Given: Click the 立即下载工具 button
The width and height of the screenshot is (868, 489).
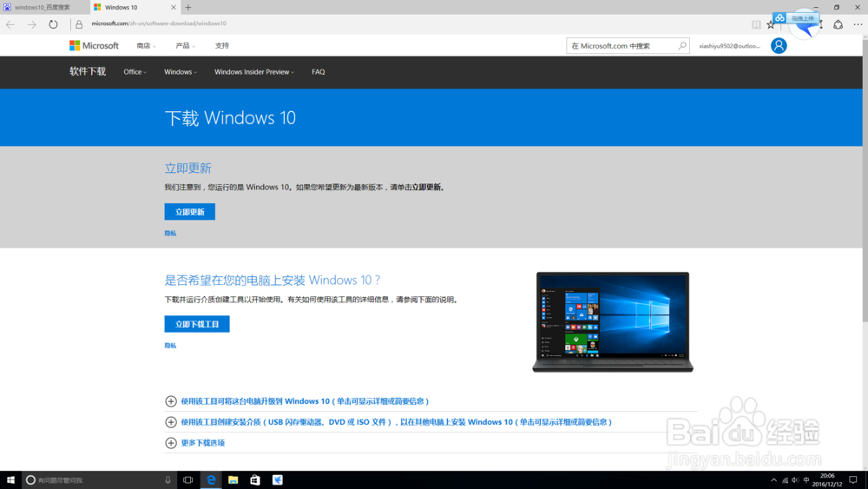Looking at the screenshot, I should point(197,324).
